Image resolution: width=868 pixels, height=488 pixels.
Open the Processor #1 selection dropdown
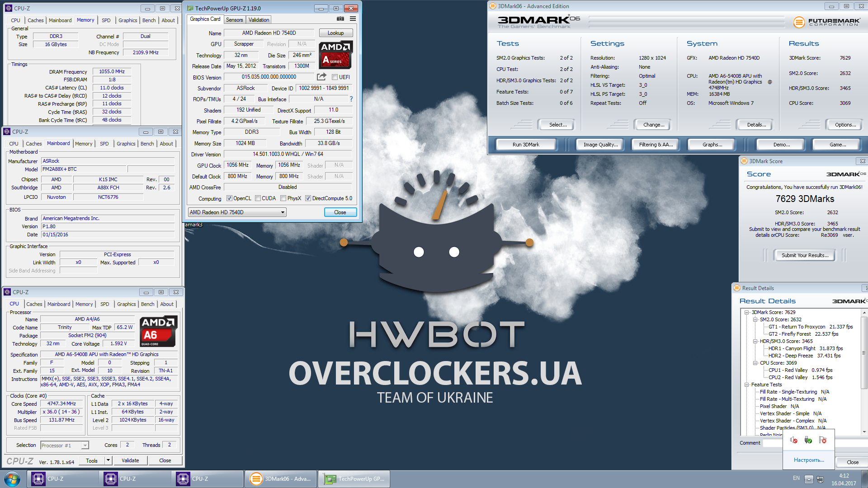click(x=65, y=446)
